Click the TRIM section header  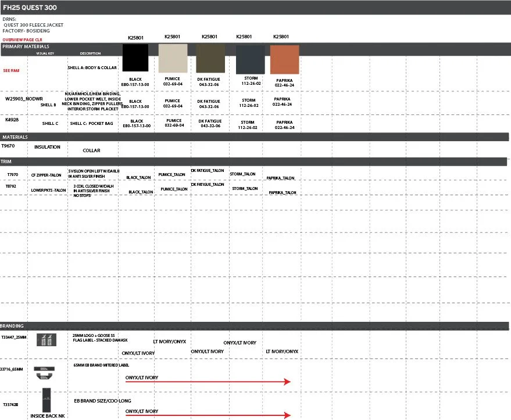(6, 161)
